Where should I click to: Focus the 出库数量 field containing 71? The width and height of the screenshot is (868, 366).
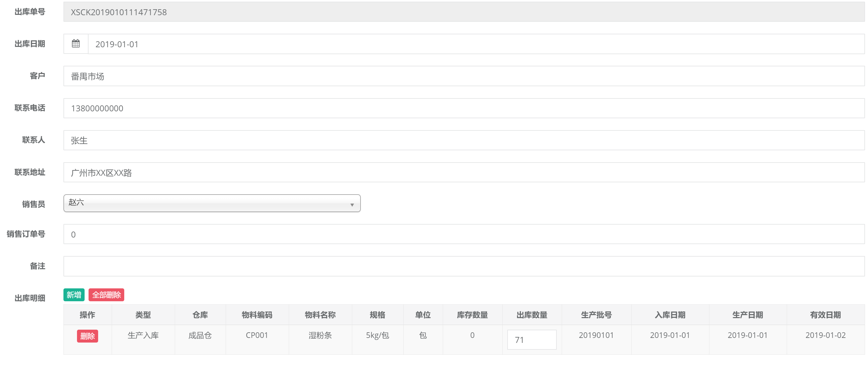click(x=531, y=339)
